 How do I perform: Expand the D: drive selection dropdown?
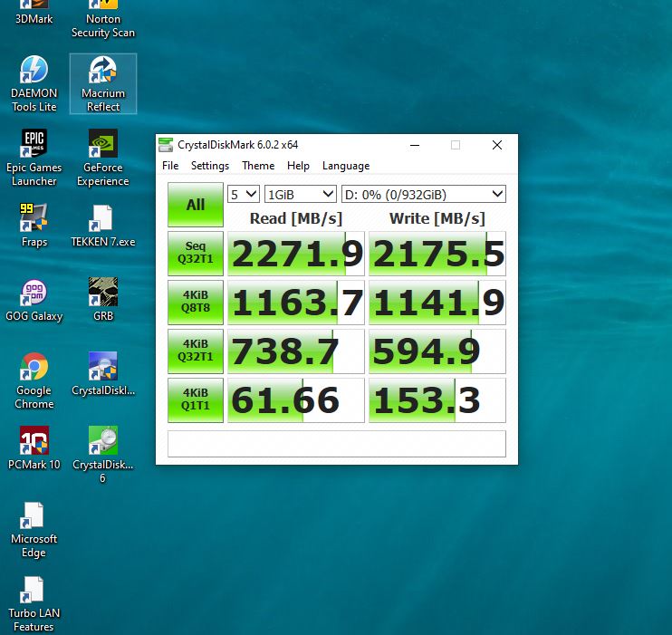[x=424, y=194]
